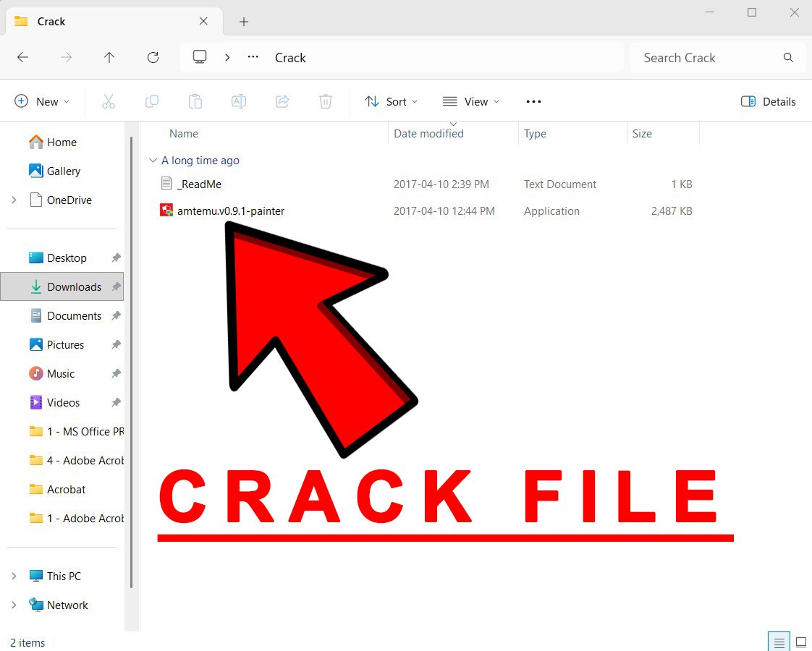Unpin Desktop using its pin icon

[x=116, y=258]
